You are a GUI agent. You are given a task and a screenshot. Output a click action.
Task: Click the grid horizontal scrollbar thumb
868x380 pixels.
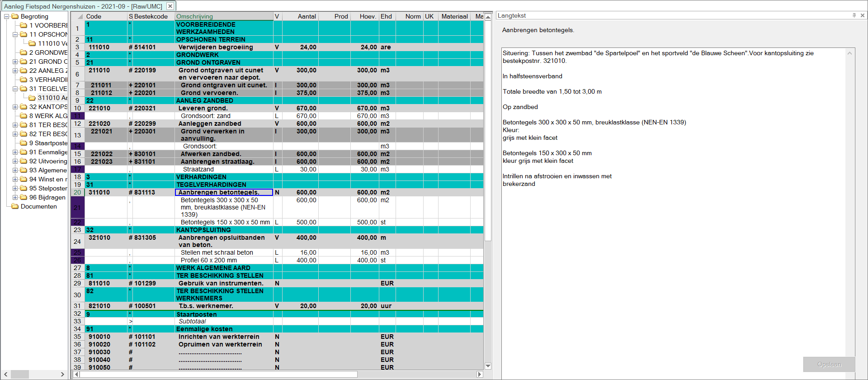pyautogui.click(x=219, y=374)
